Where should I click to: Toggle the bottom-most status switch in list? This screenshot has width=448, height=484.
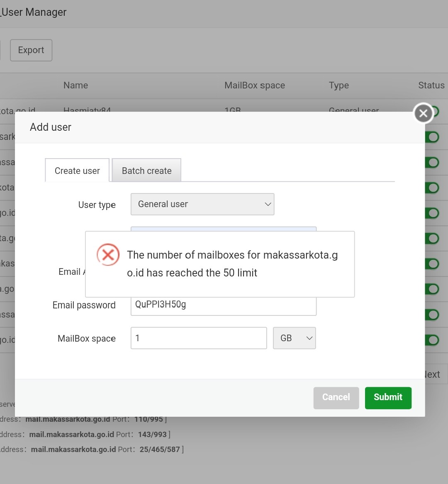432,340
